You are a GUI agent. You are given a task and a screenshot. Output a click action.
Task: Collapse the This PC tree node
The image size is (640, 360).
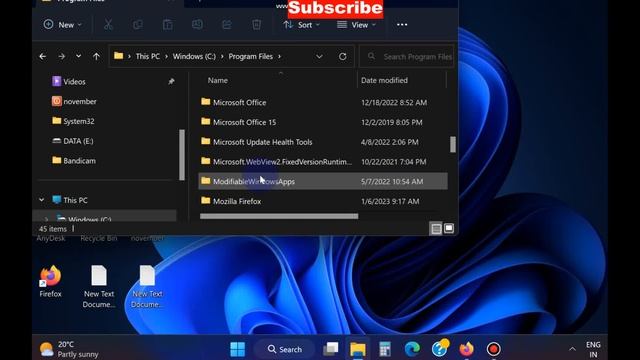click(42, 200)
